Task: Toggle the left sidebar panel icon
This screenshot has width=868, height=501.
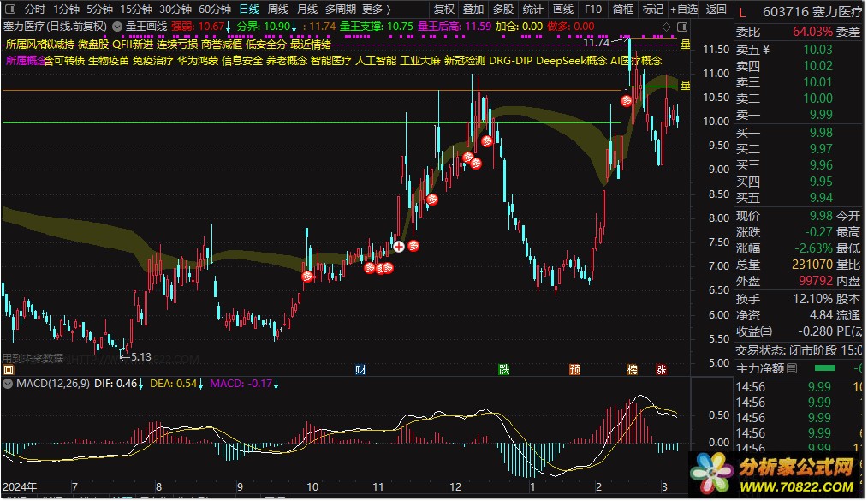Action: 9,9
